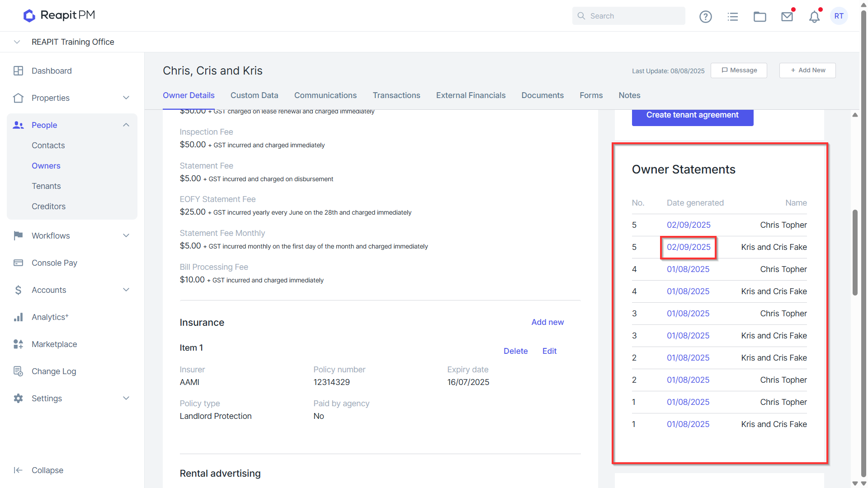Image resolution: width=868 pixels, height=488 pixels.
Task: Expand the Accounts menu chevron
Action: point(126,290)
